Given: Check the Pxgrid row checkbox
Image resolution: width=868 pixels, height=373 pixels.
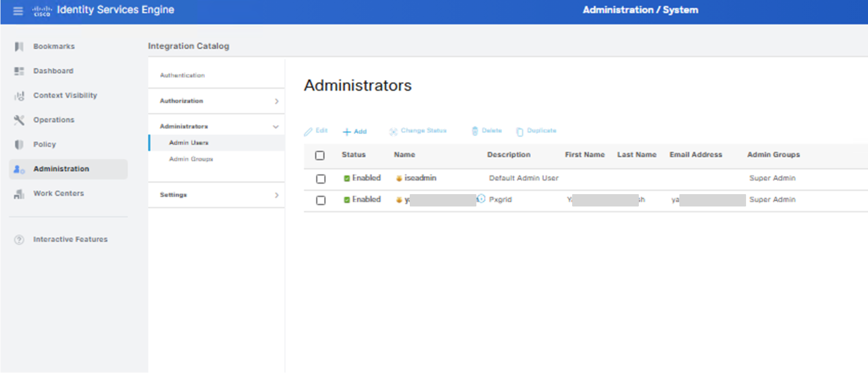Looking at the screenshot, I should pos(321,200).
